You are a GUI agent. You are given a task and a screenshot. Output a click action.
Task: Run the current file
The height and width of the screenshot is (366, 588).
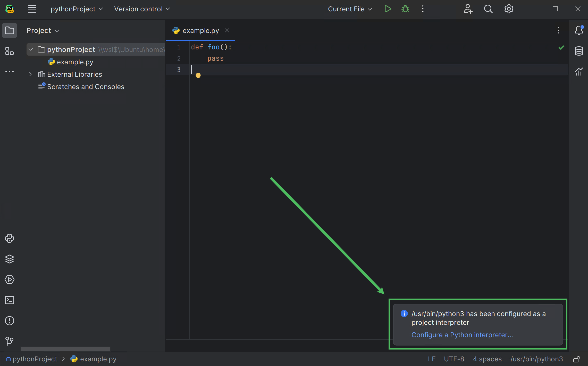(x=388, y=9)
